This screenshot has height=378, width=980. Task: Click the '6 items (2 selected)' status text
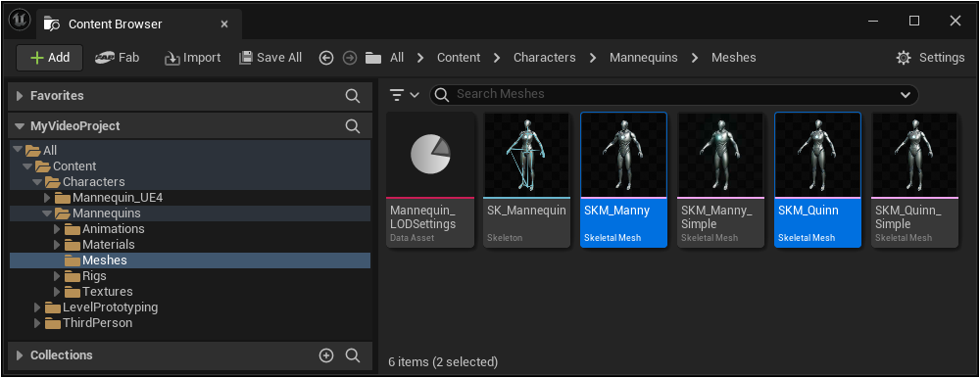click(x=443, y=361)
